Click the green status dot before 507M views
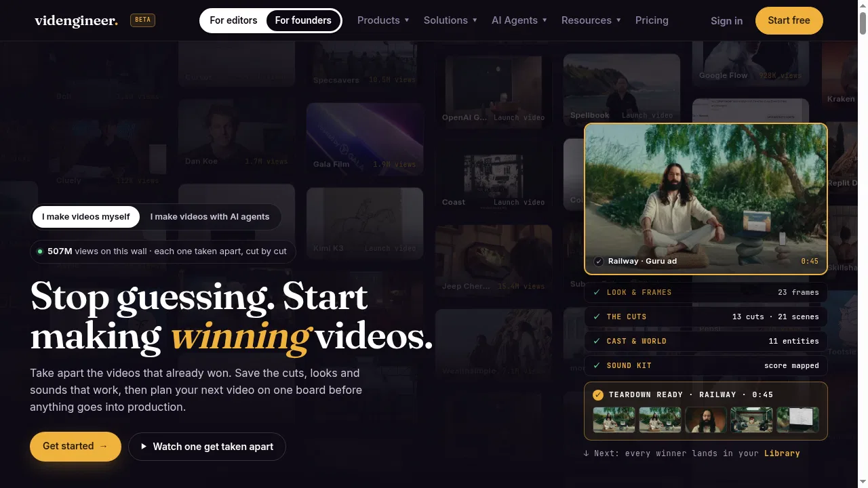868x488 pixels. [40, 251]
